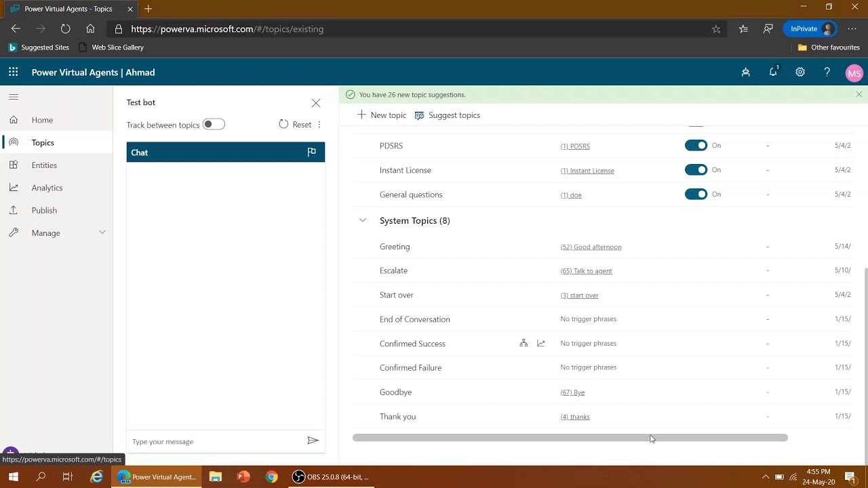Send chat message with arrow icon
This screenshot has width=868, height=488.
click(313, 441)
